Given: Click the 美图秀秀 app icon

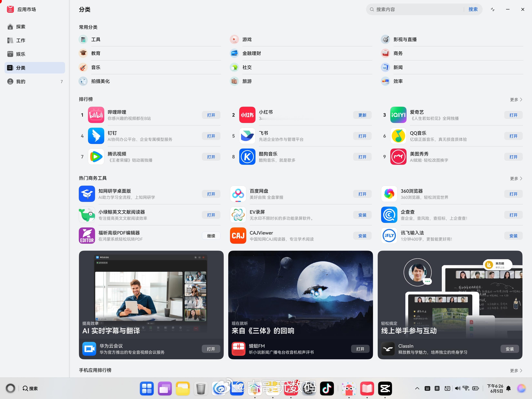Looking at the screenshot, I should point(398,157).
